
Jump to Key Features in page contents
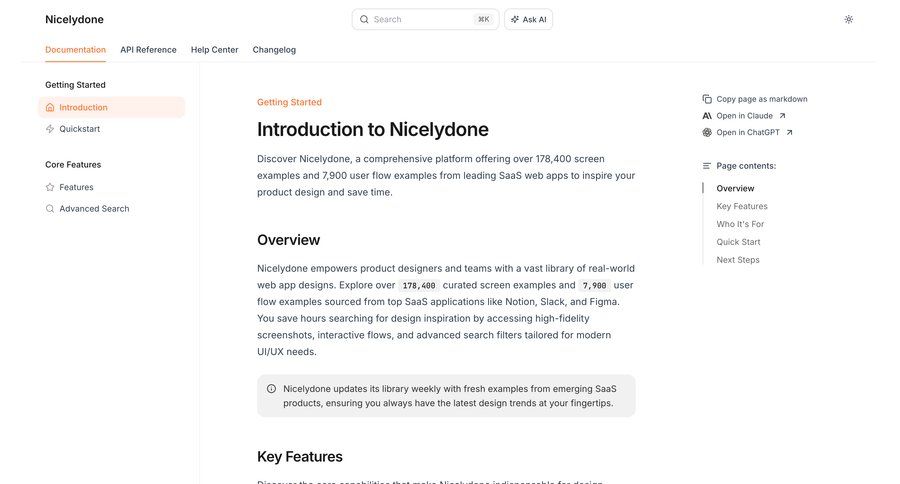point(742,206)
